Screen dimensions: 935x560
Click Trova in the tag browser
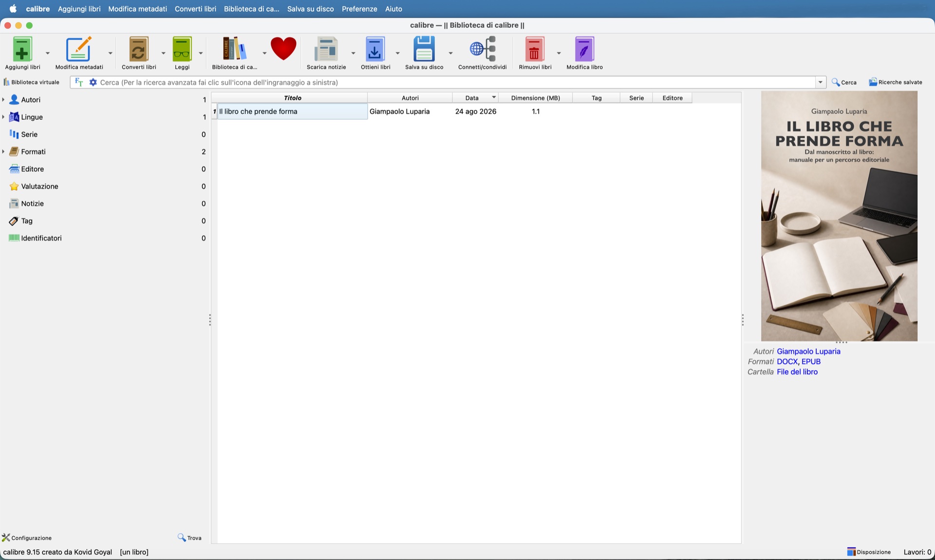coord(189,538)
